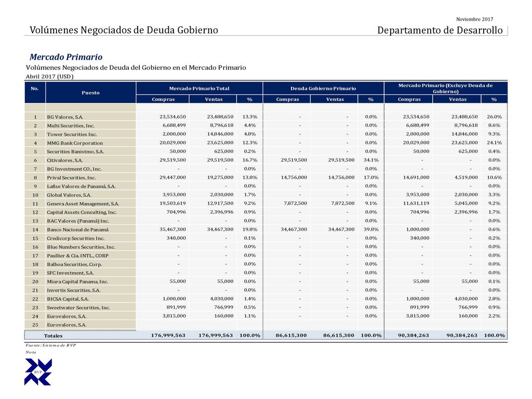532x399 pixels.
Task: Select the 13.3% cell for BG Valores
Action: 250,117
